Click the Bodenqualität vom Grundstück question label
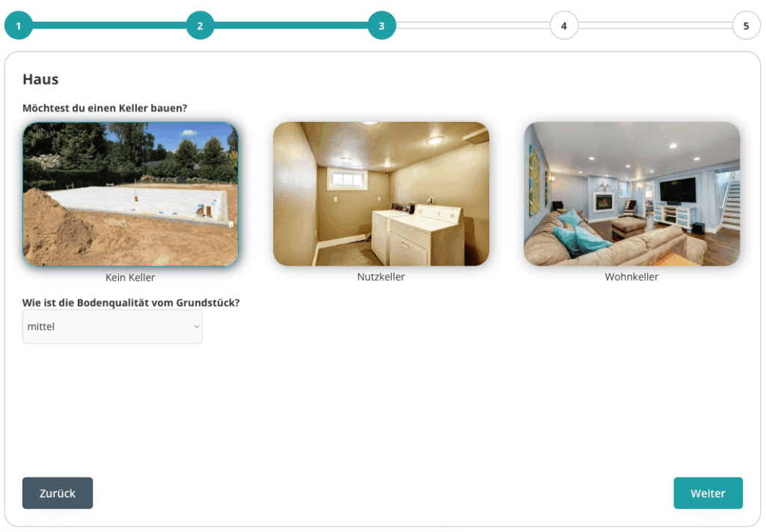The height and width of the screenshot is (532, 766). tap(131, 303)
